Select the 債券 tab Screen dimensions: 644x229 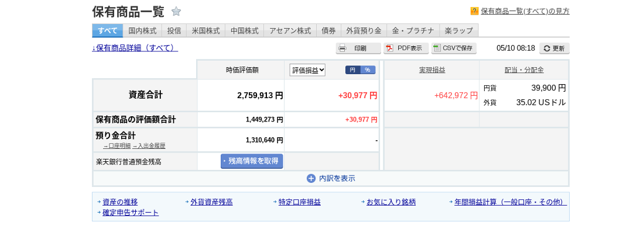tap(329, 30)
